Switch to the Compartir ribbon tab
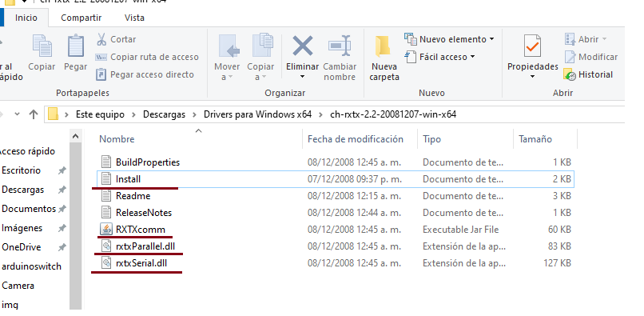Image resolution: width=644 pixels, height=316 pixels. pos(81,18)
